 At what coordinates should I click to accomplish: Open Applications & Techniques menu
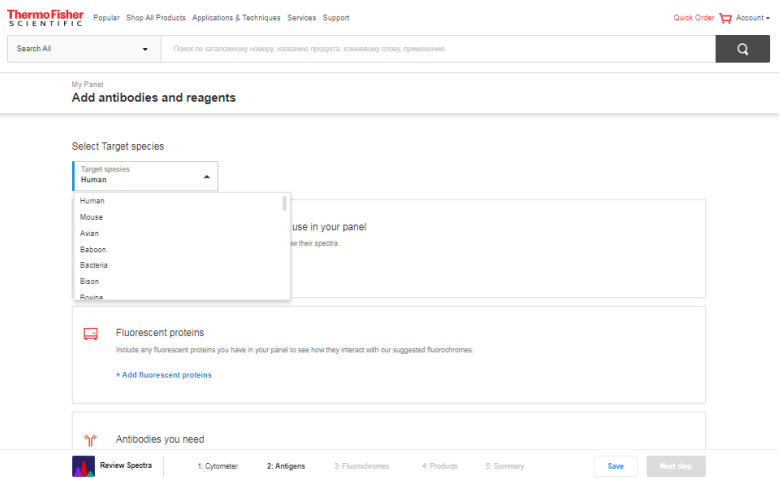(236, 18)
